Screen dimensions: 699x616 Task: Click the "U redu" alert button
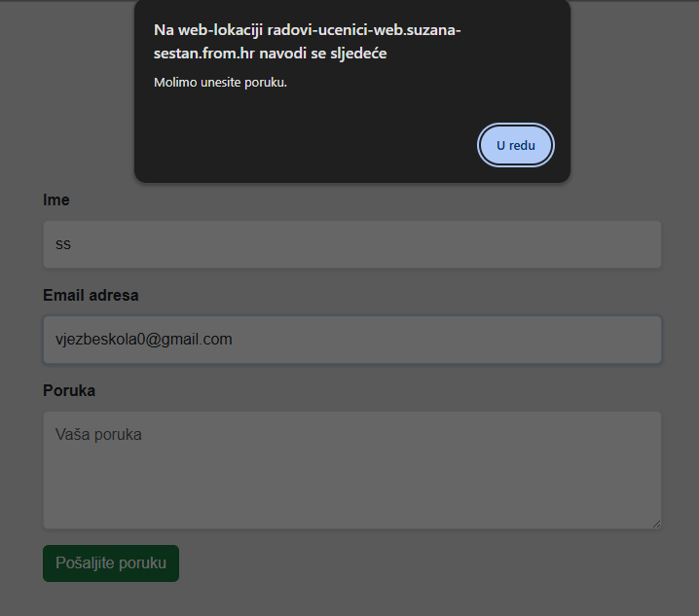(x=516, y=145)
